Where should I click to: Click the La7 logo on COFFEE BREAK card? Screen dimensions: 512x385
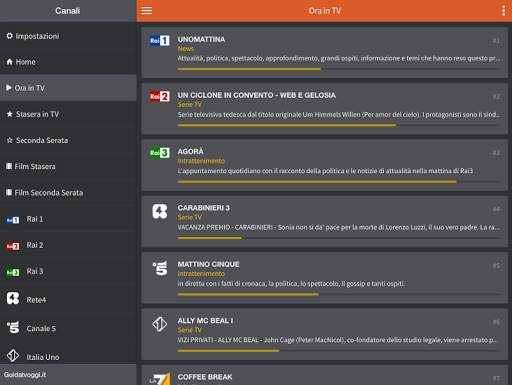[x=160, y=378]
